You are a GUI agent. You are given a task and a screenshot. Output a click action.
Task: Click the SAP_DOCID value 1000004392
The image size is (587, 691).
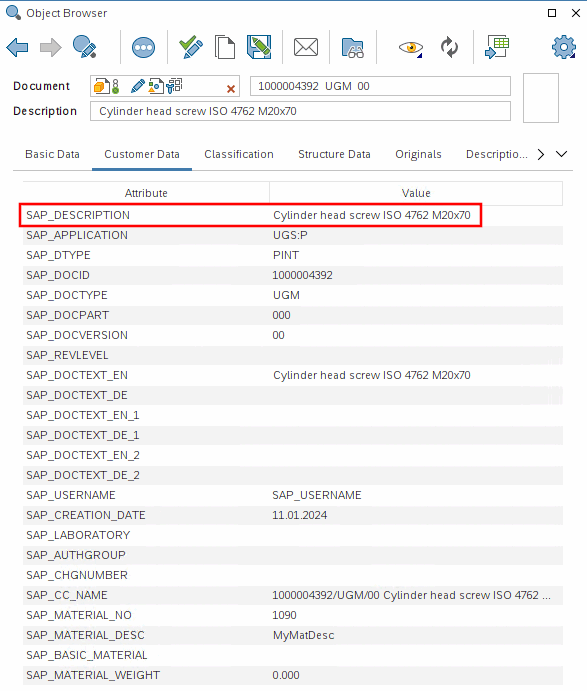point(302,275)
